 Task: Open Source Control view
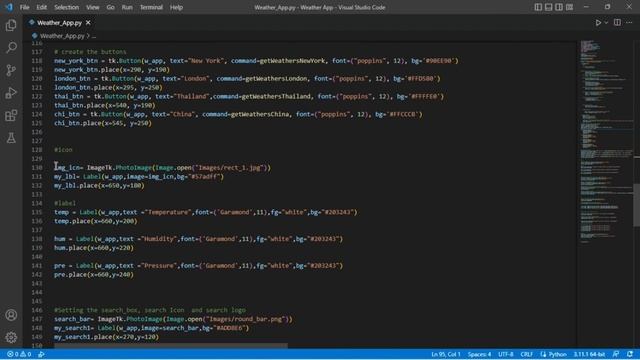11,70
